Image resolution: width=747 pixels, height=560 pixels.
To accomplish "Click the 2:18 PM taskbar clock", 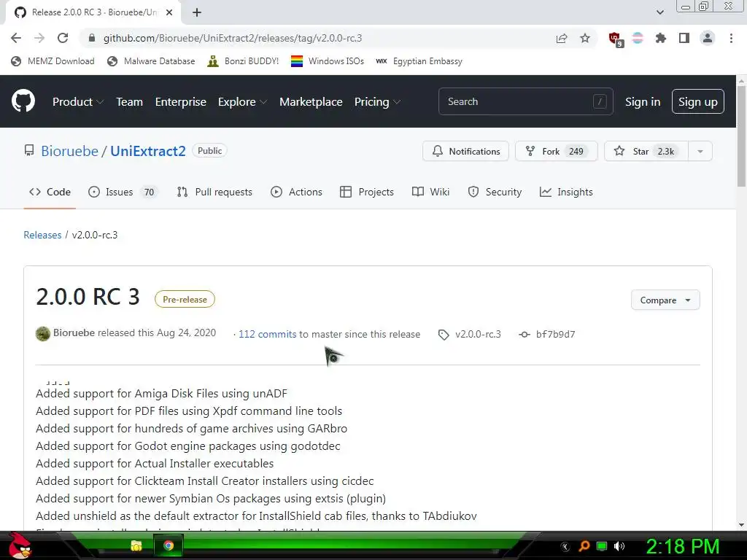I will [683, 546].
